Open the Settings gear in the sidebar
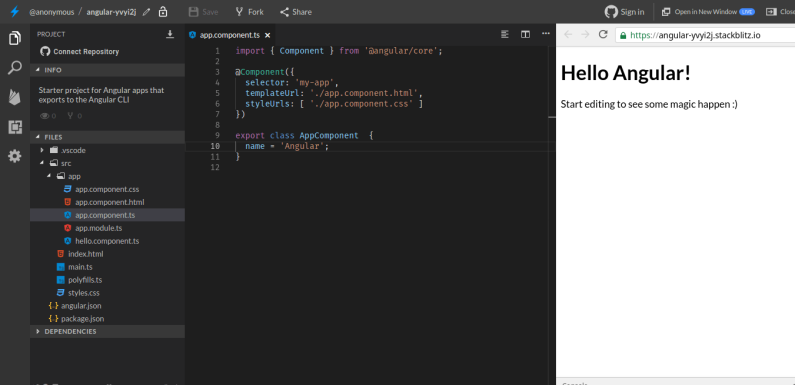Viewport: 795px width, 385px height. 15,156
